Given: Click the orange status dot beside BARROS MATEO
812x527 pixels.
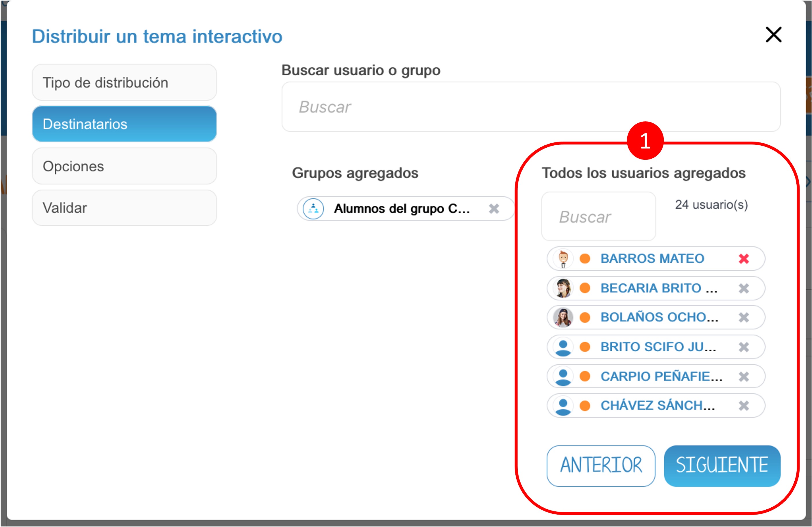Looking at the screenshot, I should [x=586, y=259].
